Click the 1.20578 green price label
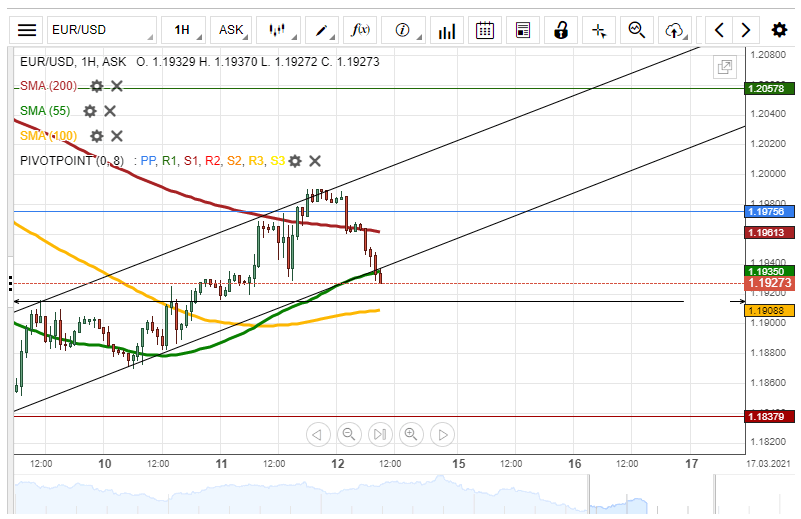Image resolution: width=801 pixels, height=519 pixels. click(x=769, y=88)
